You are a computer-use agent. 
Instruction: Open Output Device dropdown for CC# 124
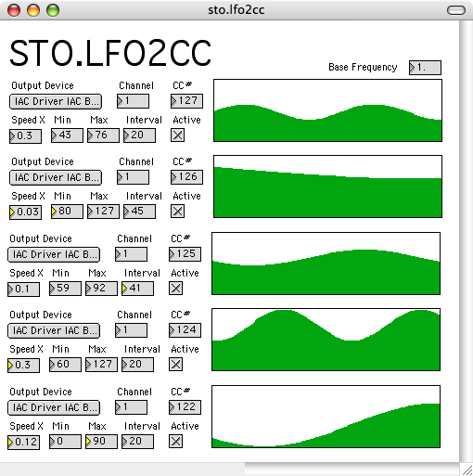pos(54,330)
